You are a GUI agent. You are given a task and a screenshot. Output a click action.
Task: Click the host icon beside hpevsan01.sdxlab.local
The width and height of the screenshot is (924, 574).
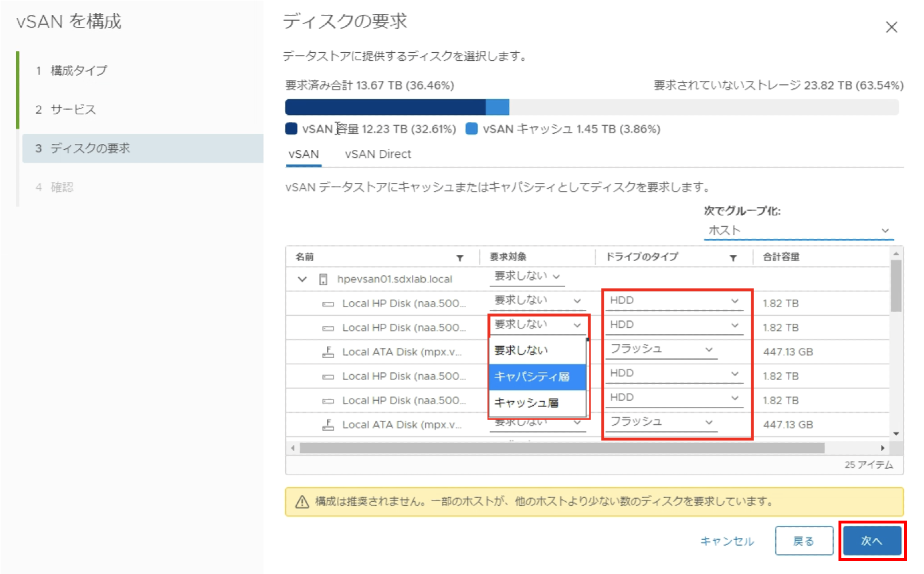point(323,280)
